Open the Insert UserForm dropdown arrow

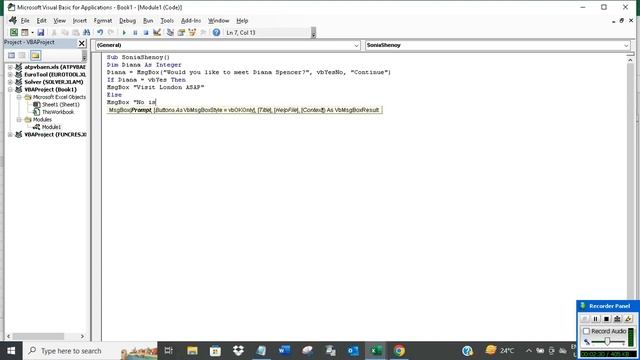pos(32,33)
